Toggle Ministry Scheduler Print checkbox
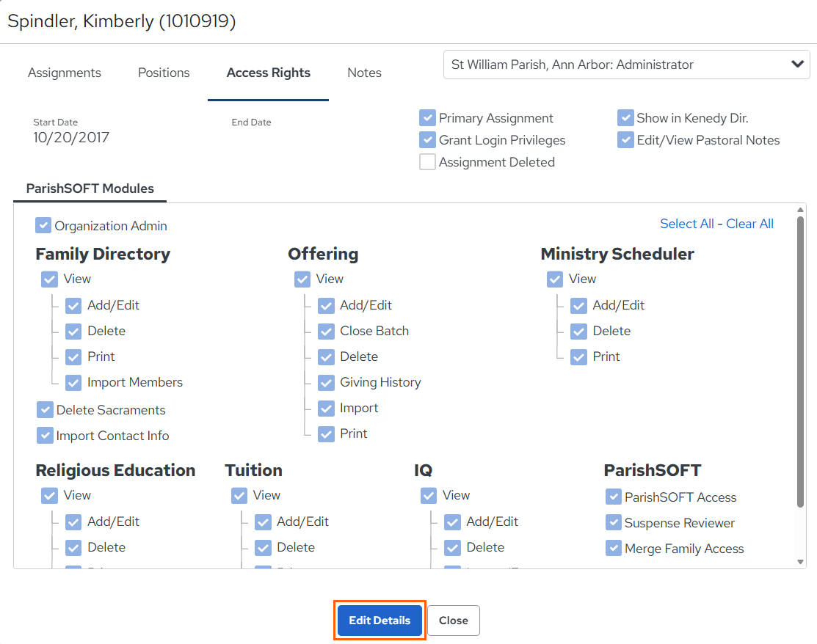This screenshot has width=817, height=644. [579, 357]
